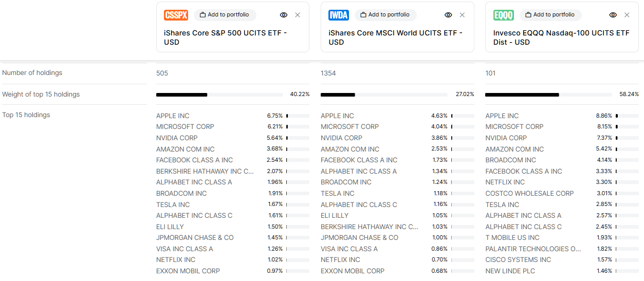Viewport: 644px width, 281px height.
Task: Remove the iShares Core MSCI World ETF column
Action: (462, 15)
